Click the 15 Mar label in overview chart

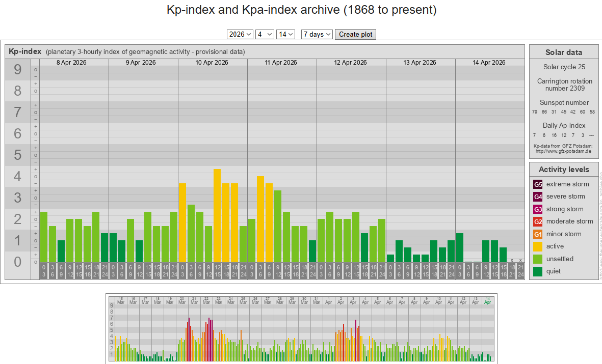click(x=121, y=300)
